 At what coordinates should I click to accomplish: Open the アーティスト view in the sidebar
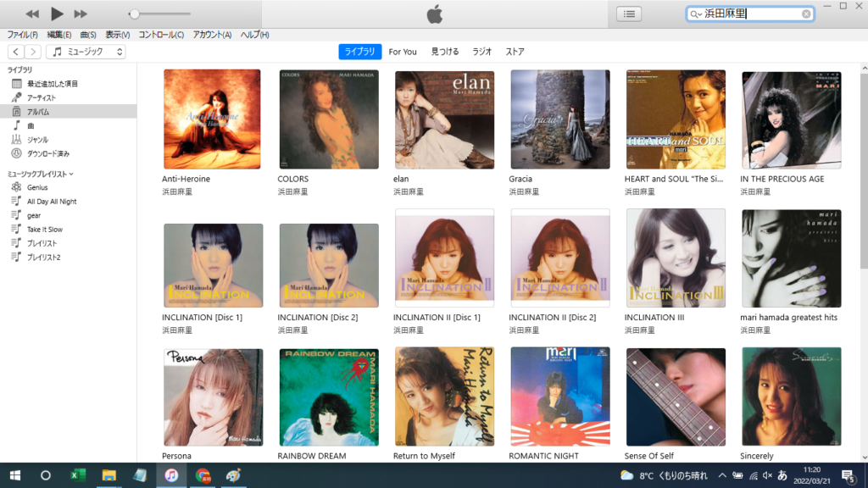click(41, 97)
